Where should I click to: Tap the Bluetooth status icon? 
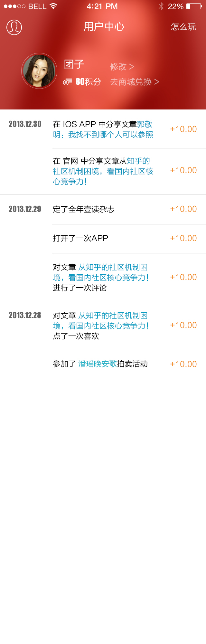161,6
